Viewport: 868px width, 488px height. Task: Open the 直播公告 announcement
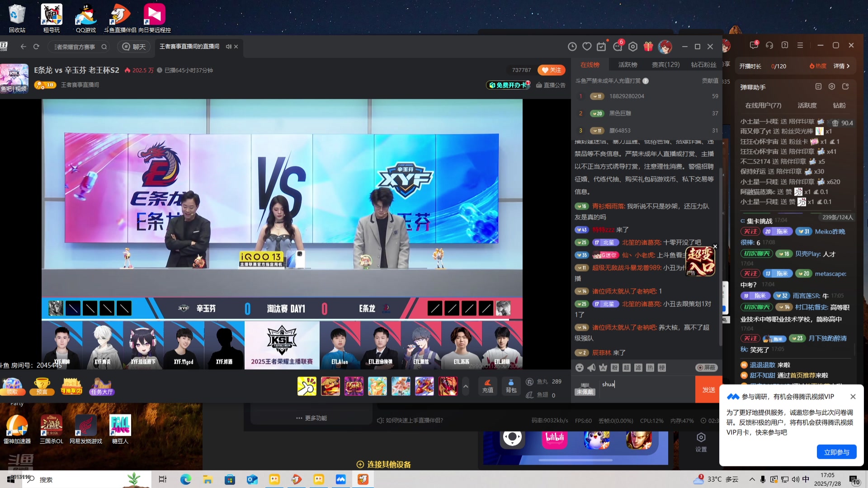551,85
